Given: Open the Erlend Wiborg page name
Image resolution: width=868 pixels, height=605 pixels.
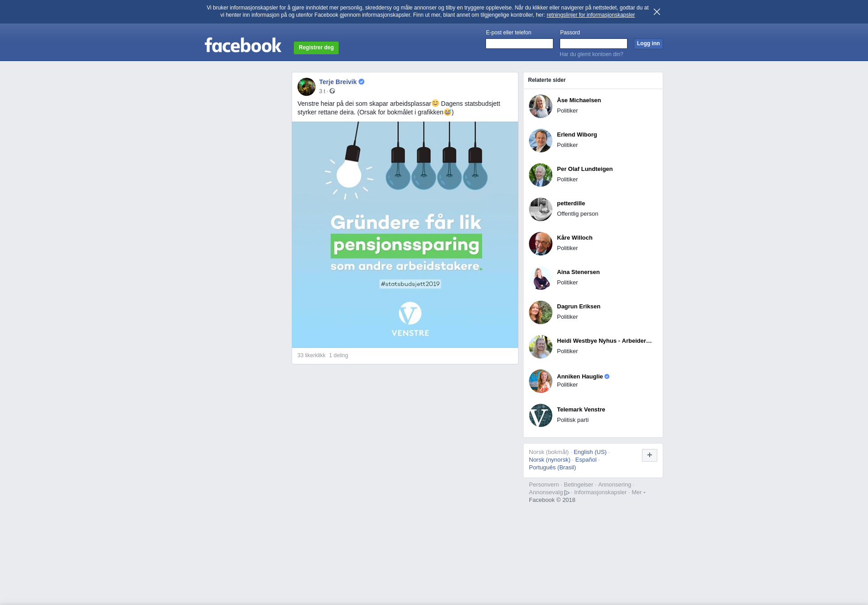Looking at the screenshot, I should [x=577, y=135].
